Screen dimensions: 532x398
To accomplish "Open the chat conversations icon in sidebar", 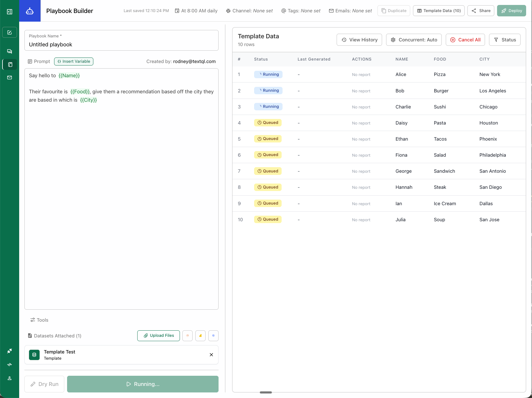I will (9, 51).
